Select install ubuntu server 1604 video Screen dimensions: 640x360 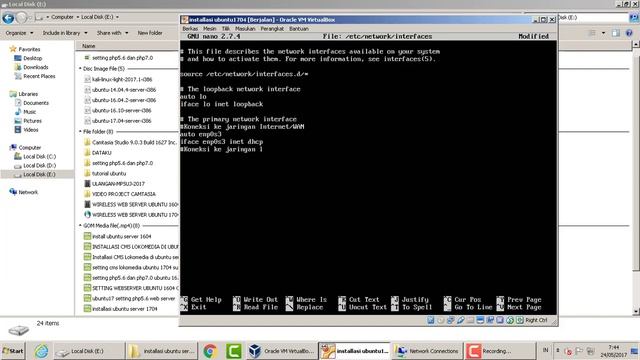pos(121,236)
